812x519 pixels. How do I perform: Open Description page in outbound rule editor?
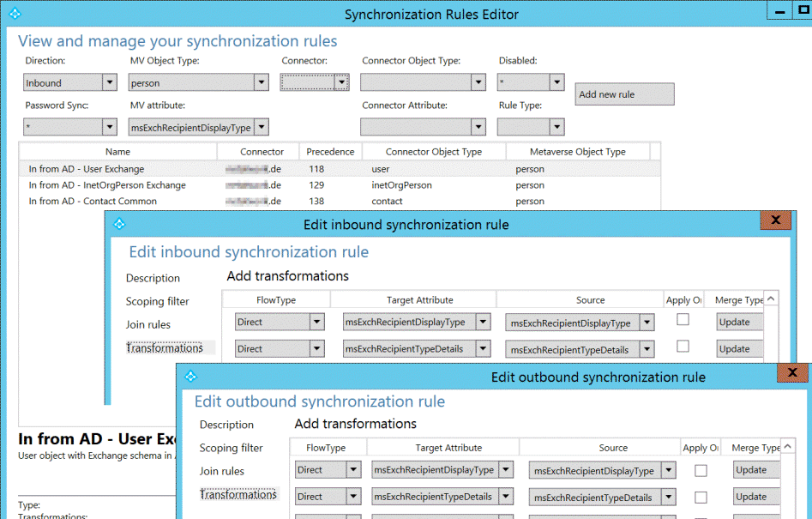tap(227, 425)
